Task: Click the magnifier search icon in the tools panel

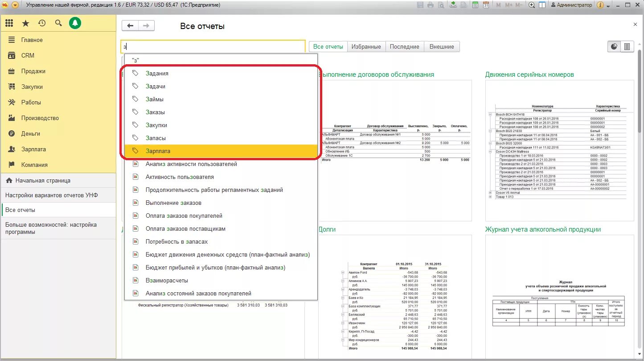Action: click(58, 23)
